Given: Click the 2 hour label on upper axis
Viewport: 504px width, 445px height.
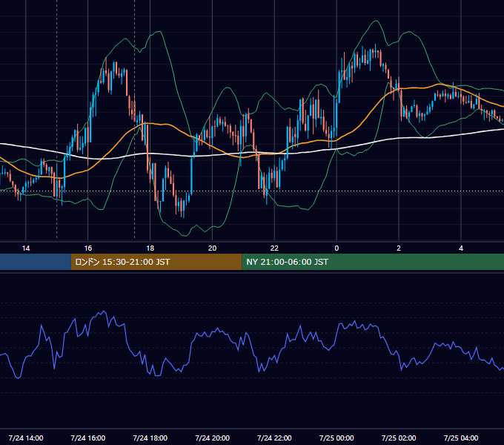Looking at the screenshot, I should 399,248.
